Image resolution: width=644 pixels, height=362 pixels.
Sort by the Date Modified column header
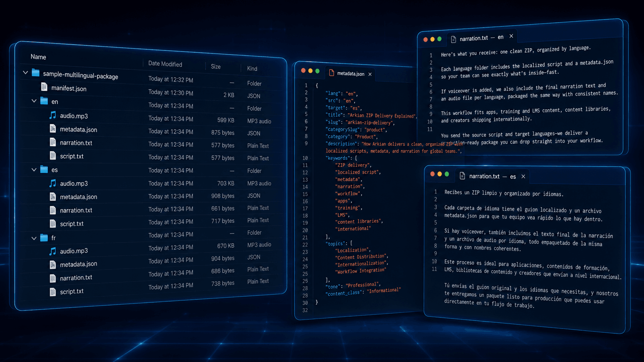tap(165, 64)
